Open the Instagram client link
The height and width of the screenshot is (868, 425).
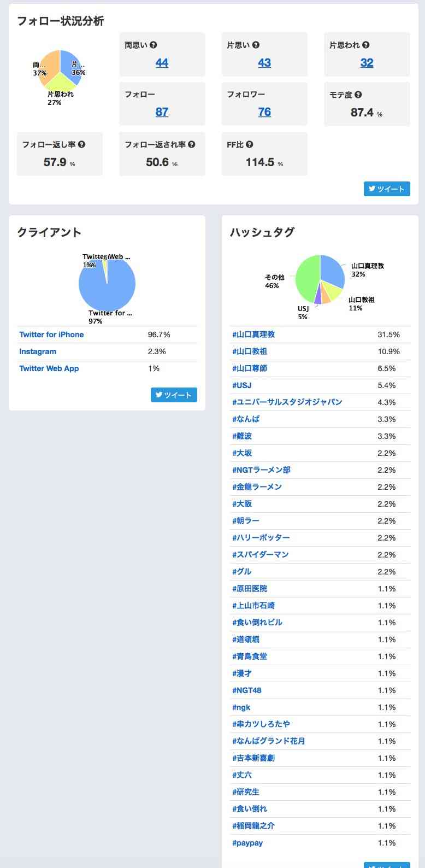pos(38,351)
